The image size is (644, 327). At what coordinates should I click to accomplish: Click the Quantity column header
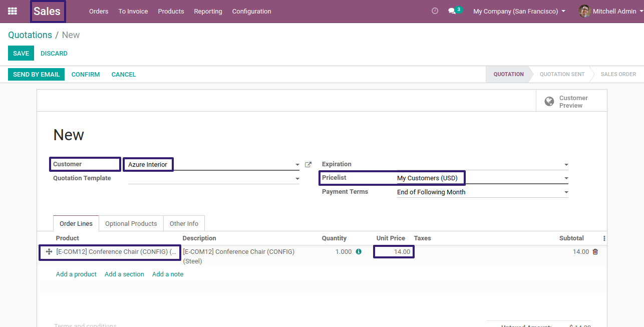[x=334, y=238]
